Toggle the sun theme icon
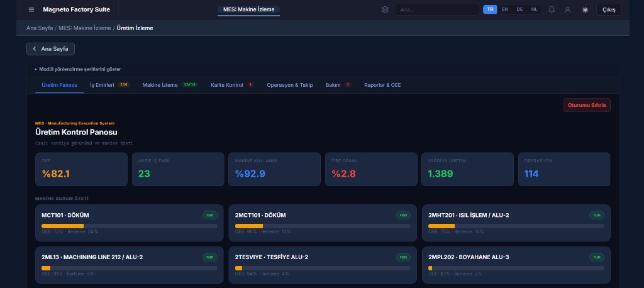This screenshot has height=288, width=644. coord(586,9)
